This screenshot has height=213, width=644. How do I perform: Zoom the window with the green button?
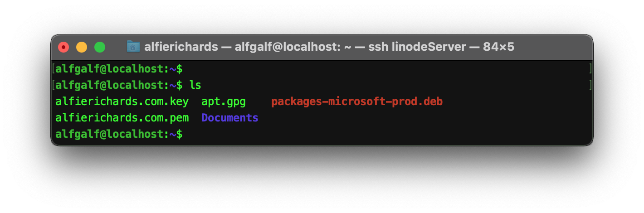(x=100, y=47)
